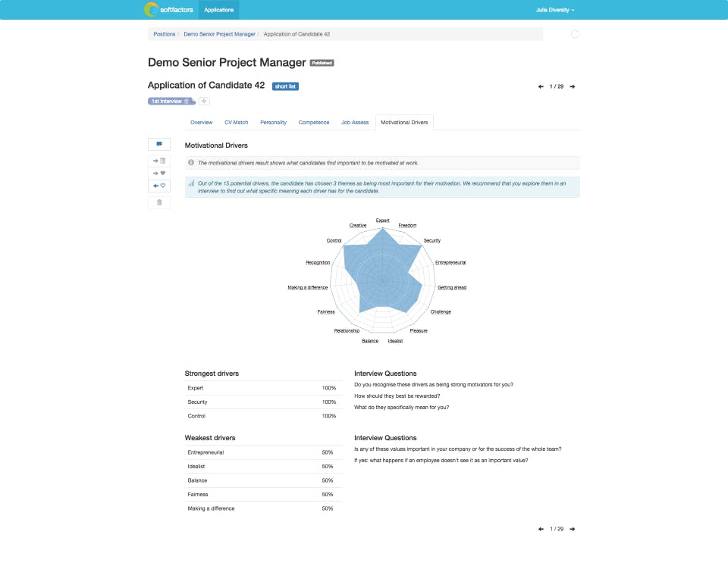Click the bar chart icon in the blue notice

tap(191, 183)
